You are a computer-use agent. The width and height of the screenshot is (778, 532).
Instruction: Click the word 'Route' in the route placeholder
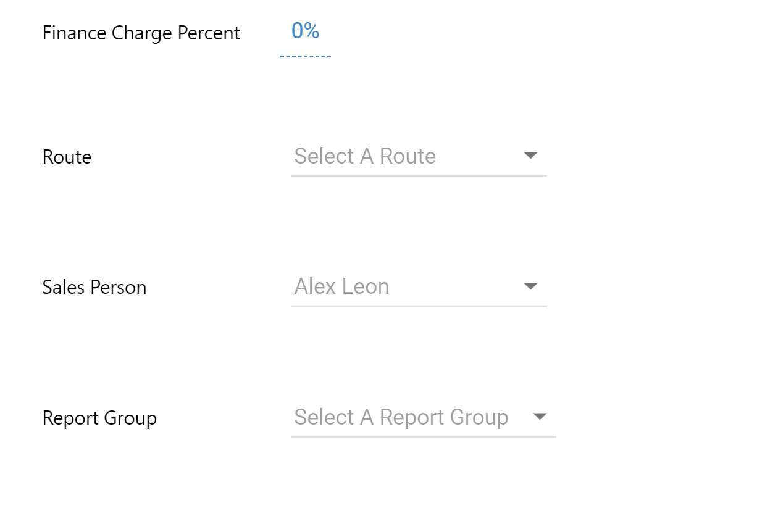408,156
